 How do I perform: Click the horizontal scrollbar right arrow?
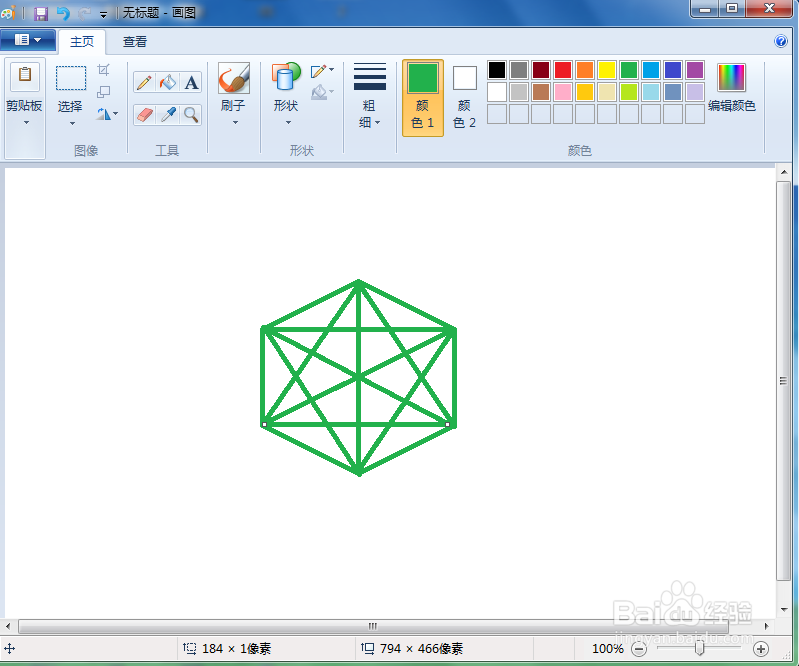[x=766, y=626]
